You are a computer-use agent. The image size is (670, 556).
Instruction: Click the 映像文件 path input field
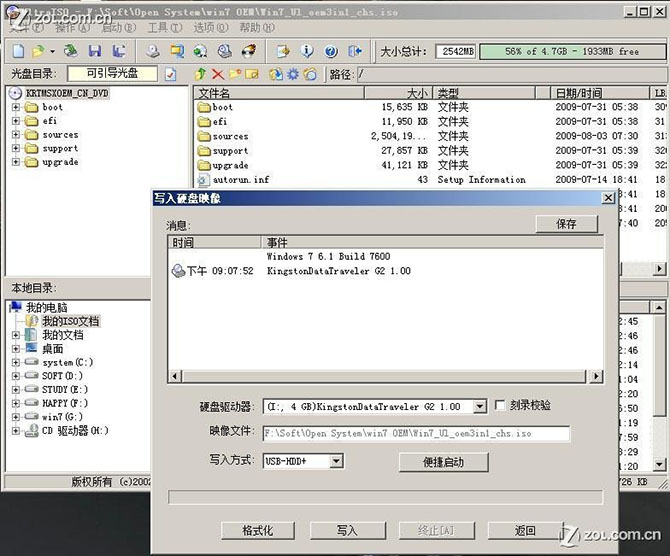(x=416, y=434)
